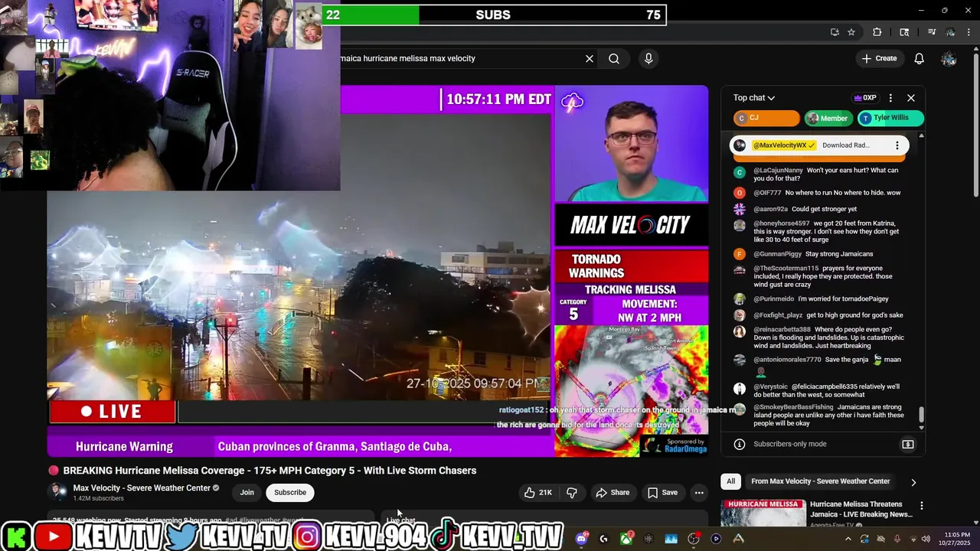Screen dimensions: 980x551
Task: Open live chat options three-dot menu
Action: pos(890,98)
